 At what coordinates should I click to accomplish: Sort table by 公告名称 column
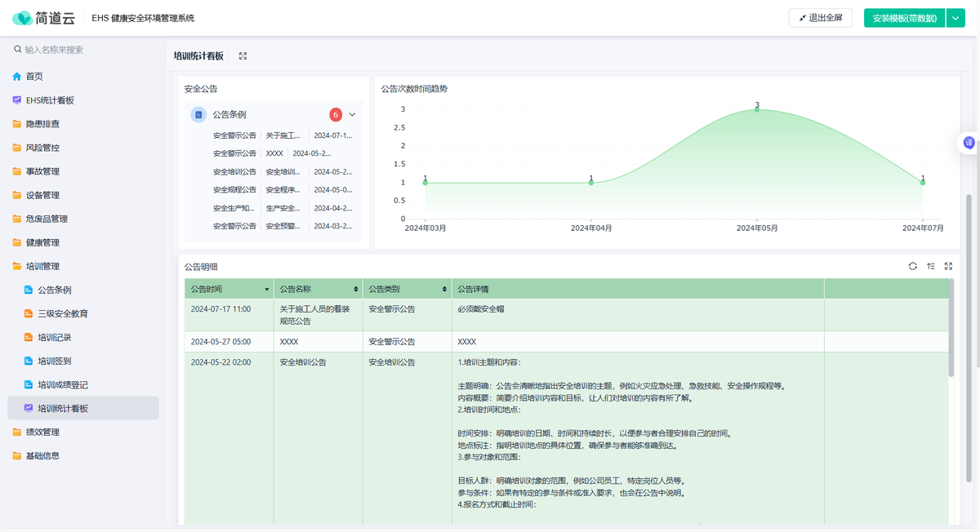pos(355,290)
